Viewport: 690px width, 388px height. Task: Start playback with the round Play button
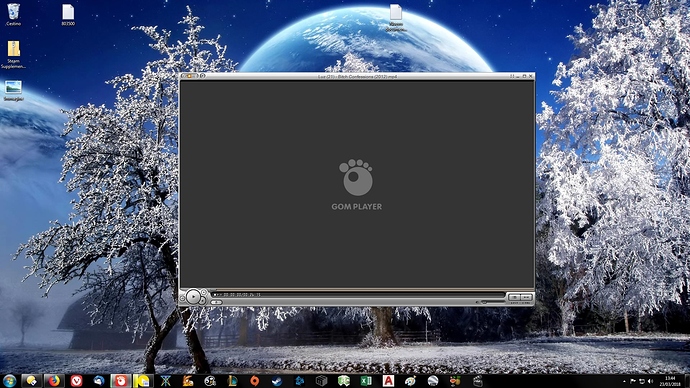[193, 297]
